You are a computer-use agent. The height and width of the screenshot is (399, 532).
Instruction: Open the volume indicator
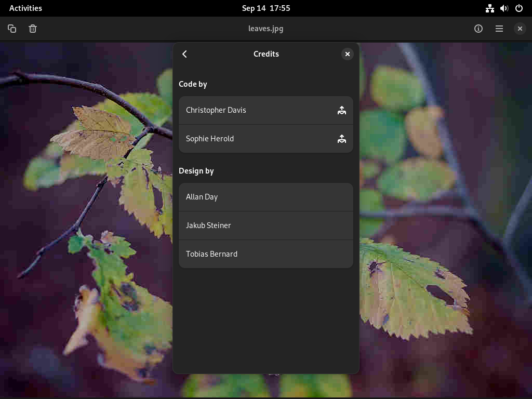click(504, 8)
